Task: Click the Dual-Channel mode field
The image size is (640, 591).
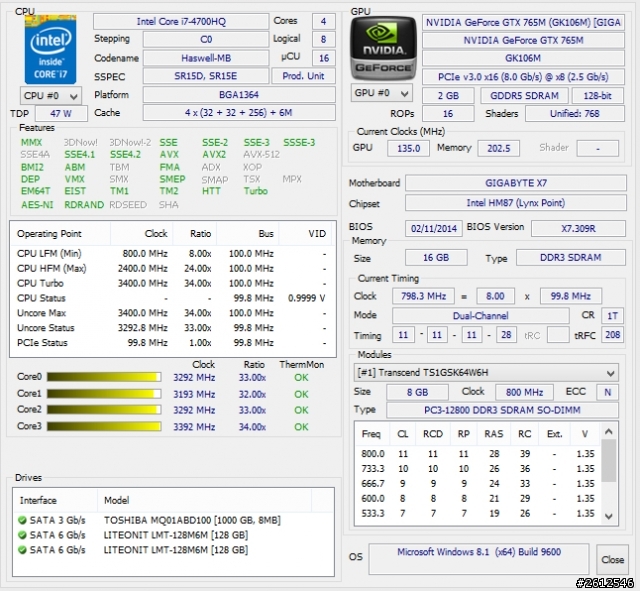Action: (x=480, y=315)
